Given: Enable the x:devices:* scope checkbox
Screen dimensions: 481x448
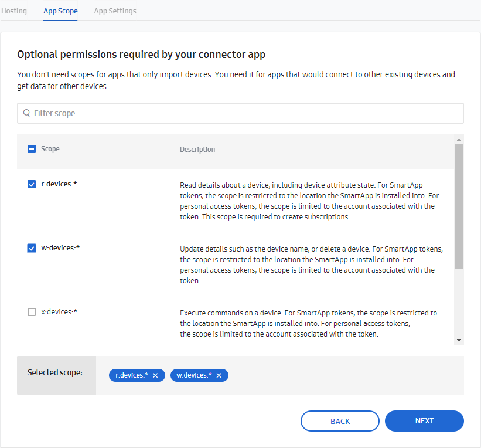Looking at the screenshot, I should tap(32, 312).
